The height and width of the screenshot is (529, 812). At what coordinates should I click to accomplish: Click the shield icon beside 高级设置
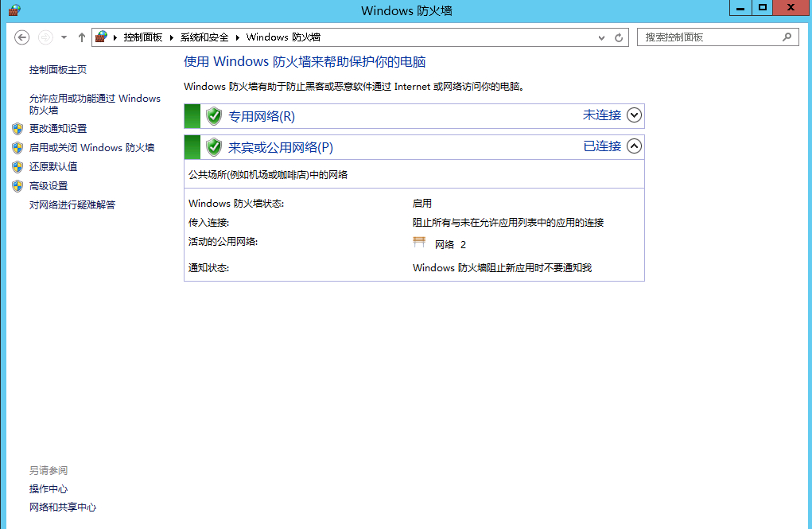coord(17,185)
